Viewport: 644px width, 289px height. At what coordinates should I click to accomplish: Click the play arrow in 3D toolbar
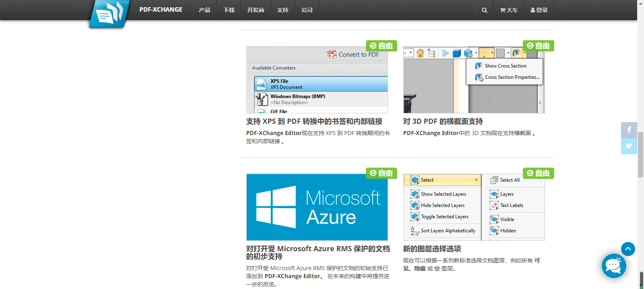(x=446, y=53)
